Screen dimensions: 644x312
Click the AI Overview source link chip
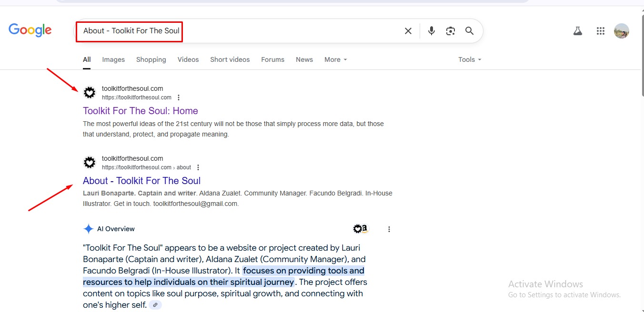pos(155,305)
